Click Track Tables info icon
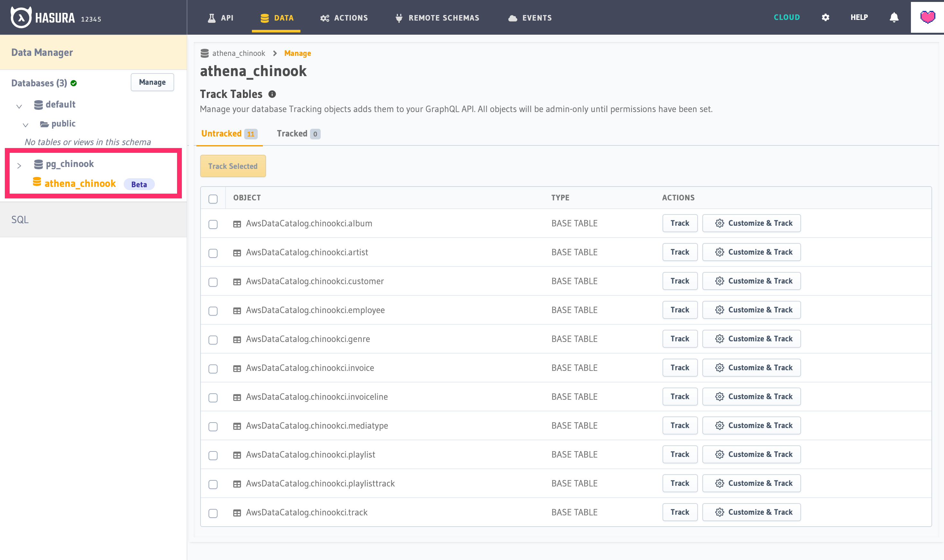Screen dimensions: 944x560 tap(272, 94)
